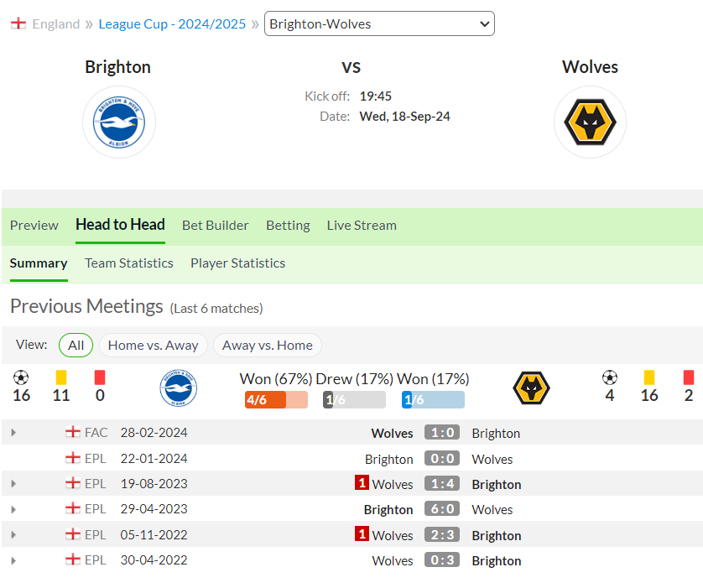
Task: Click the large Wolves club crest
Action: point(590,122)
